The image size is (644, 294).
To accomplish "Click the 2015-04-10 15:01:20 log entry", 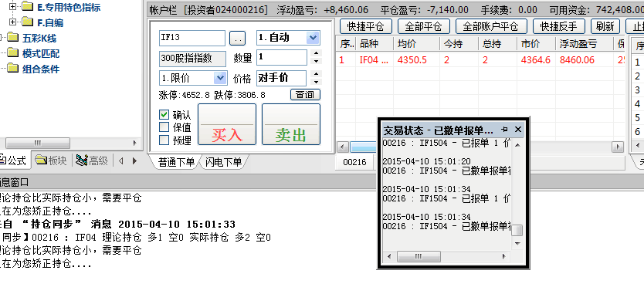I will 427,161.
